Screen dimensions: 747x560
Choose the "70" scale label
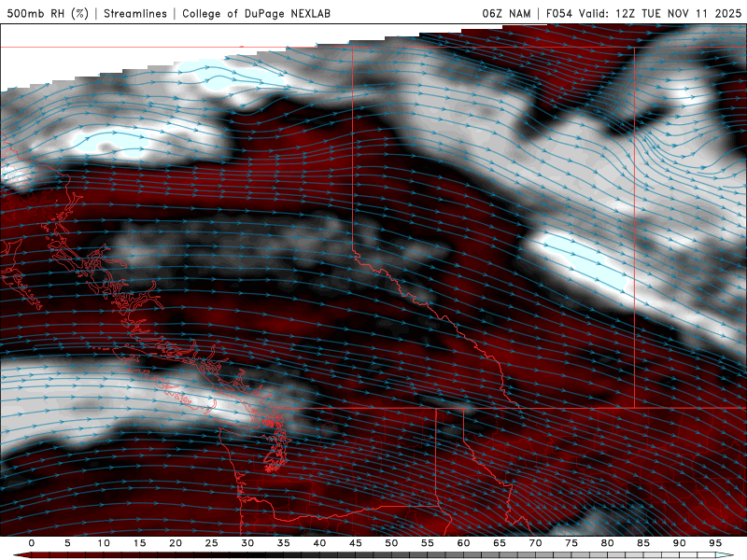point(535,543)
